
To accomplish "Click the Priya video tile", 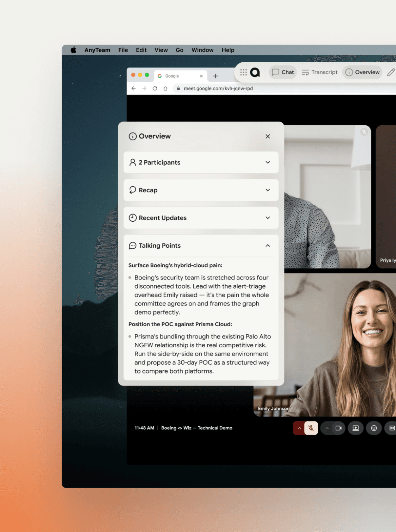I will tap(386, 197).
